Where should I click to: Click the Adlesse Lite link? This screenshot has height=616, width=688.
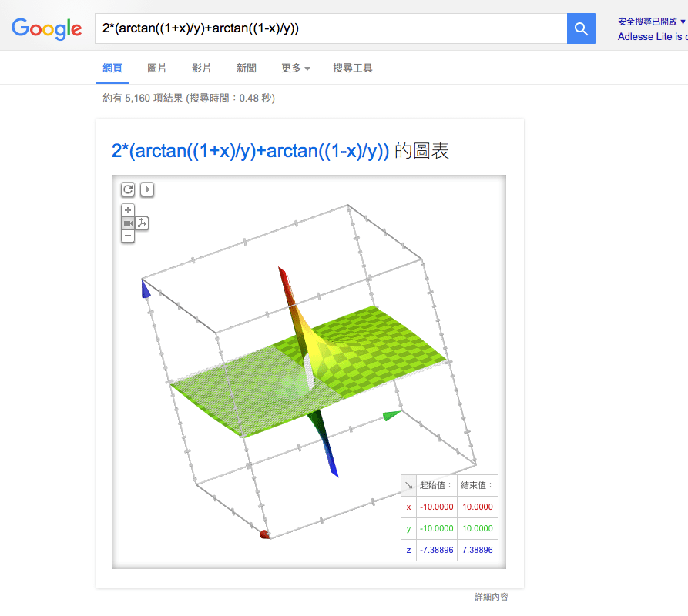pos(647,36)
